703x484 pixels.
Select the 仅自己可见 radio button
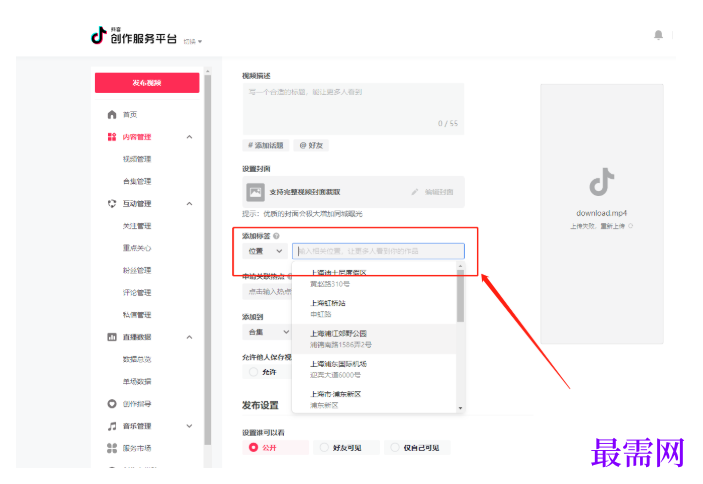[395, 447]
